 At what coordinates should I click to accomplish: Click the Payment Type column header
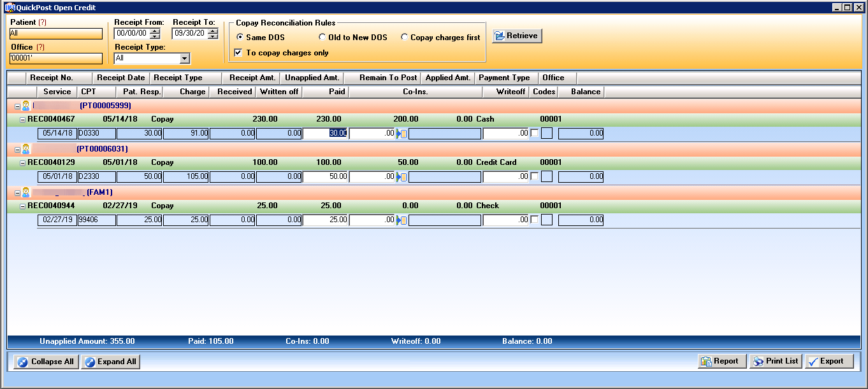click(507, 78)
